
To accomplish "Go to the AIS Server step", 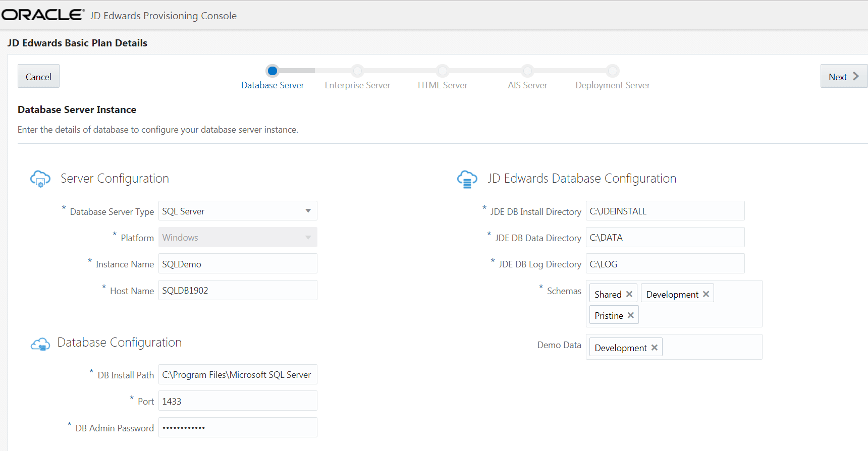I will click(527, 77).
